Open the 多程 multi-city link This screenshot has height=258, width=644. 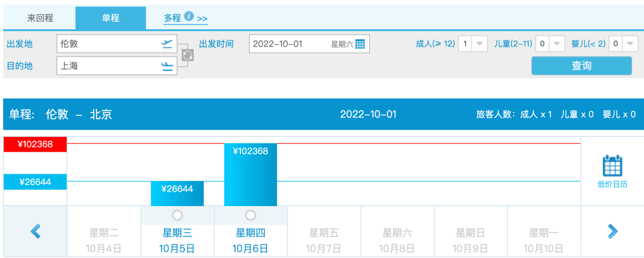pyautogui.click(x=172, y=18)
